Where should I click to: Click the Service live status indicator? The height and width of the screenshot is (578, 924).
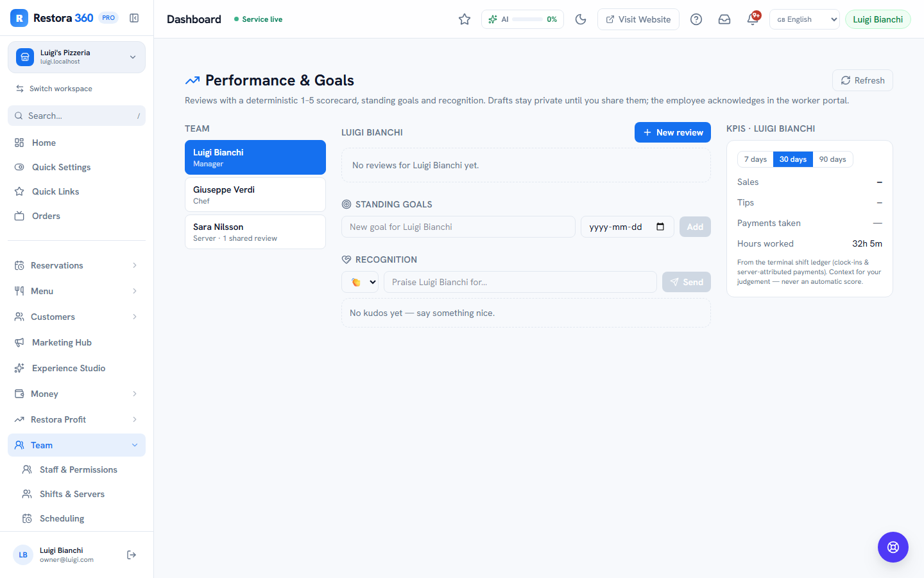(258, 19)
